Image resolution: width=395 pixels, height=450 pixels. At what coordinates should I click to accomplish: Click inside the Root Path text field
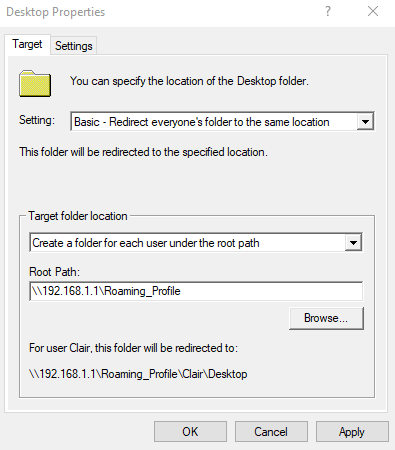click(x=196, y=291)
